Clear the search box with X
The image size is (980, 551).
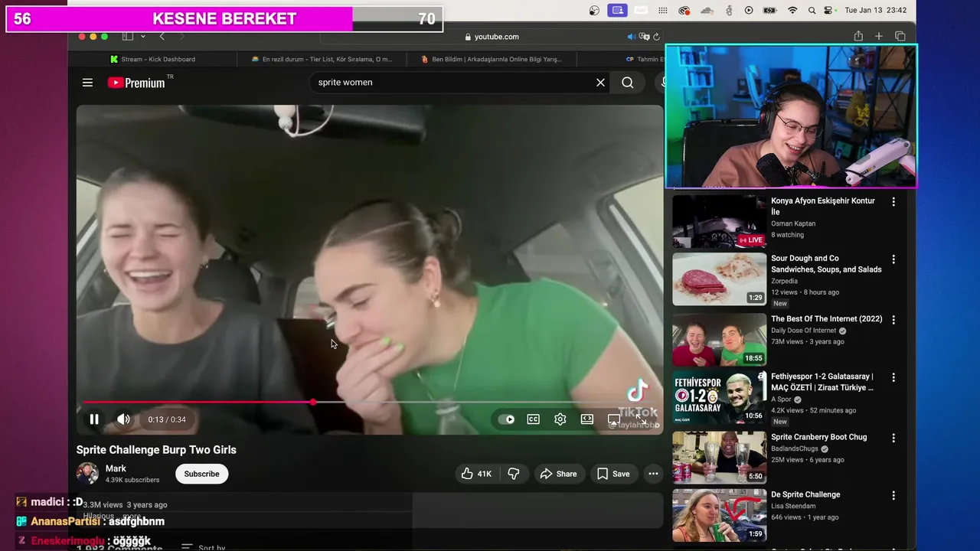600,83
